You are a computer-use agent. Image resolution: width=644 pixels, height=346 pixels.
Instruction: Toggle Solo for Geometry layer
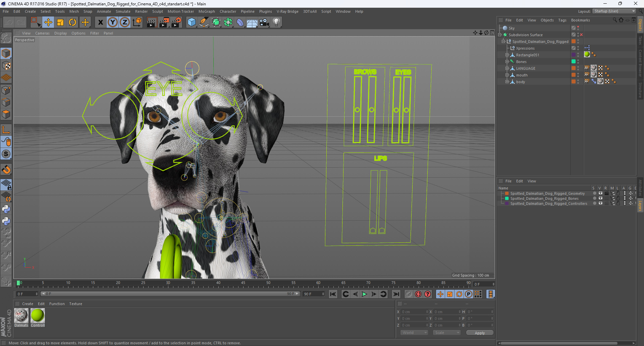(594, 193)
